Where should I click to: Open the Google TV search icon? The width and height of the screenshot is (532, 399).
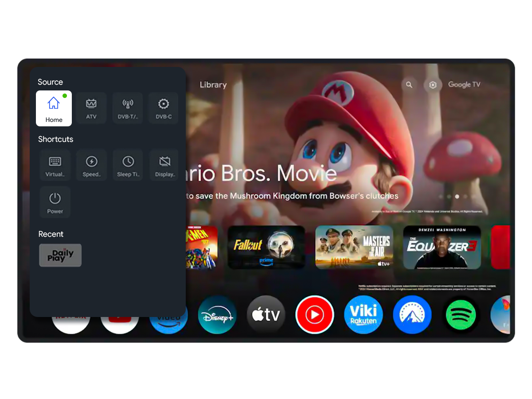409,85
